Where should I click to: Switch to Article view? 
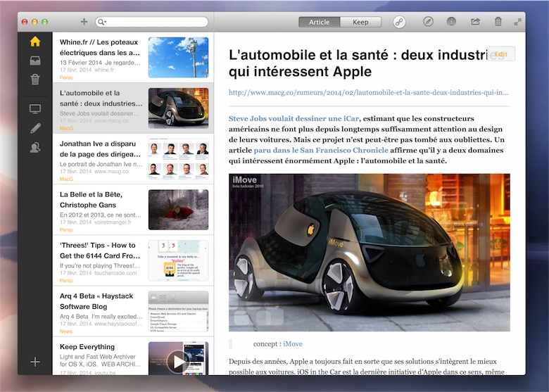point(319,22)
